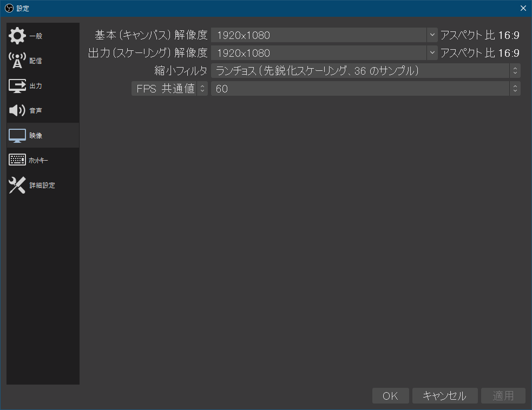The height and width of the screenshot is (410, 532).
Task: Open the FPS 共通値 type selector
Action: tap(202, 88)
